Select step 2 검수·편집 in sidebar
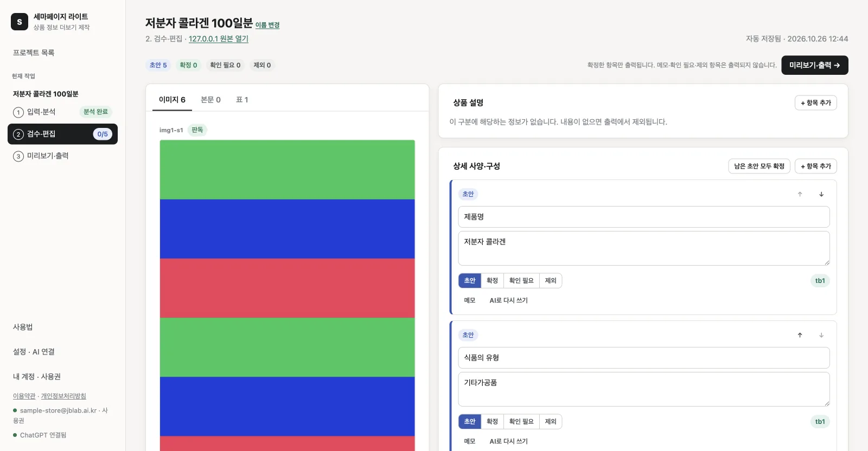Image resolution: width=868 pixels, height=451 pixels. 62,134
